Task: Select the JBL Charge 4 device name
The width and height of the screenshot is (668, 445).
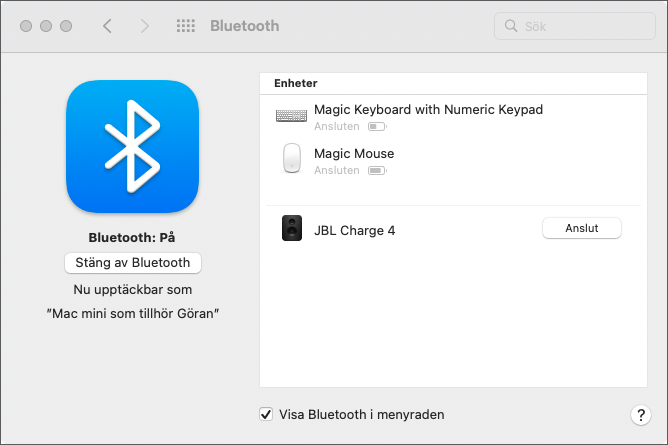Action: coord(355,230)
